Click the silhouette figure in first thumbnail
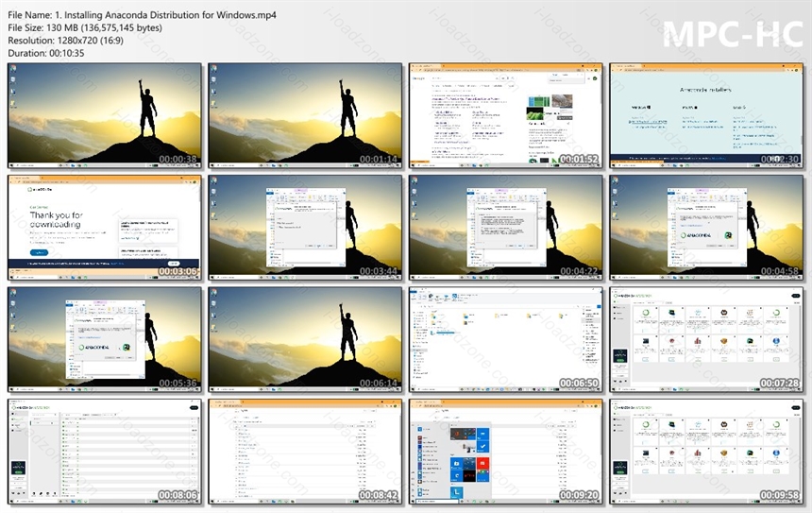The image size is (812, 513). pyautogui.click(x=147, y=110)
